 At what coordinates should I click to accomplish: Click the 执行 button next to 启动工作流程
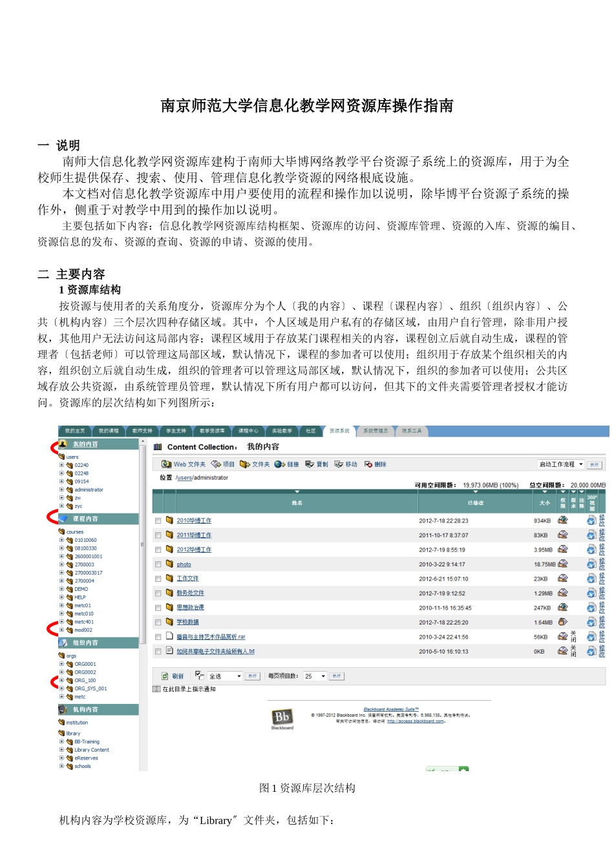(594, 465)
